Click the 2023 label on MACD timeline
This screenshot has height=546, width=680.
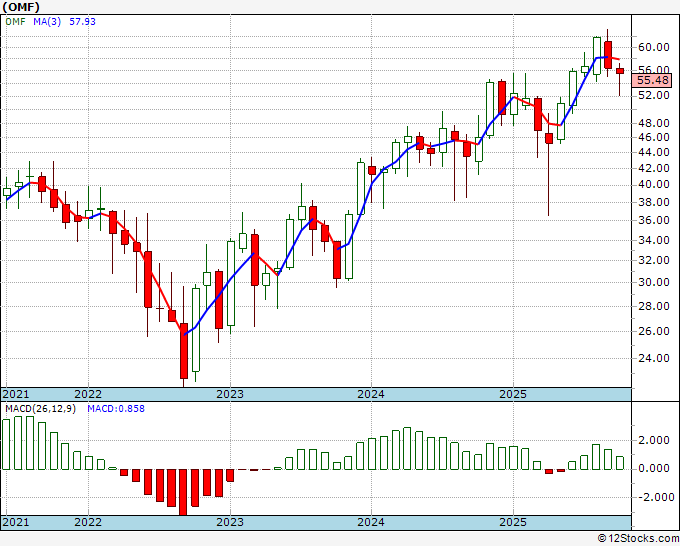[x=230, y=522]
